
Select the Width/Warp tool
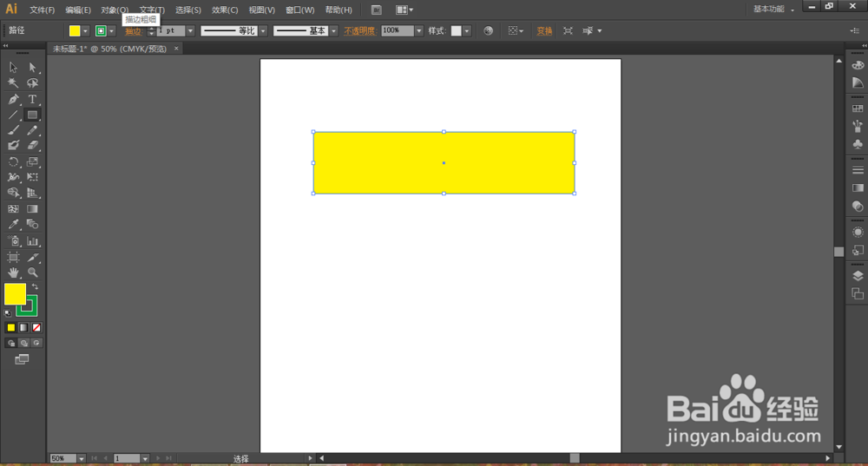coord(13,177)
